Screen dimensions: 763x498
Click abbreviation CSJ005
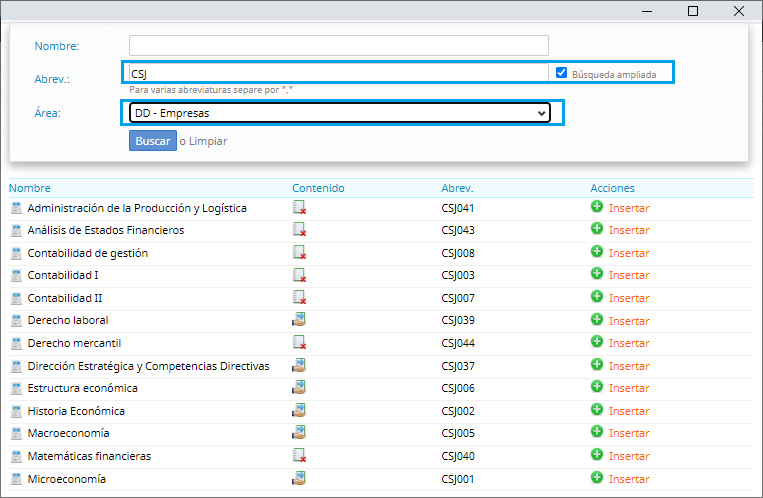point(457,433)
